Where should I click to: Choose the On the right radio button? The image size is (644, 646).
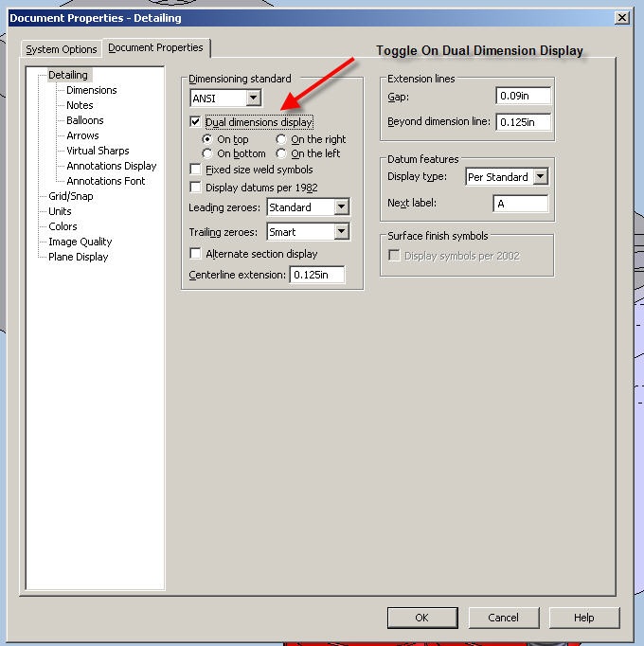point(281,139)
